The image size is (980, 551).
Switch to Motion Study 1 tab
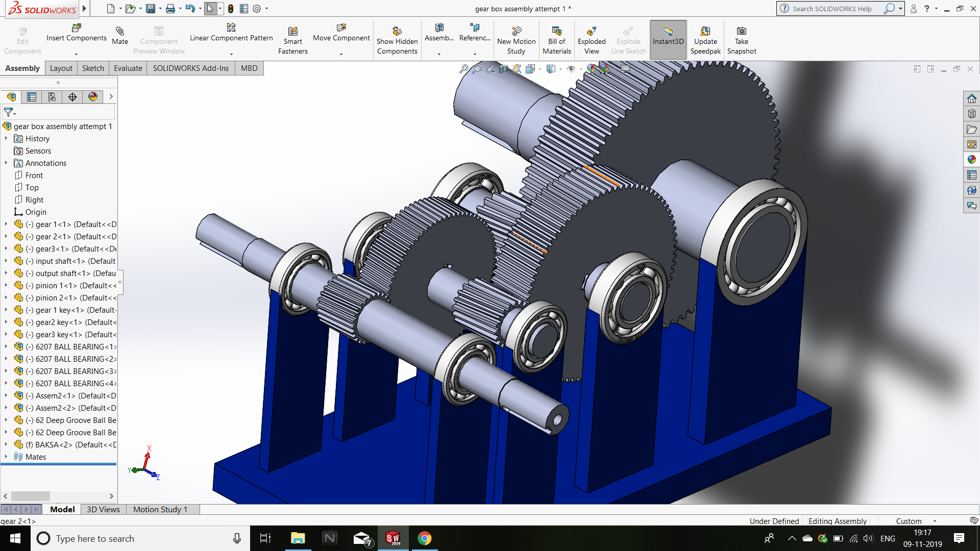[160, 509]
